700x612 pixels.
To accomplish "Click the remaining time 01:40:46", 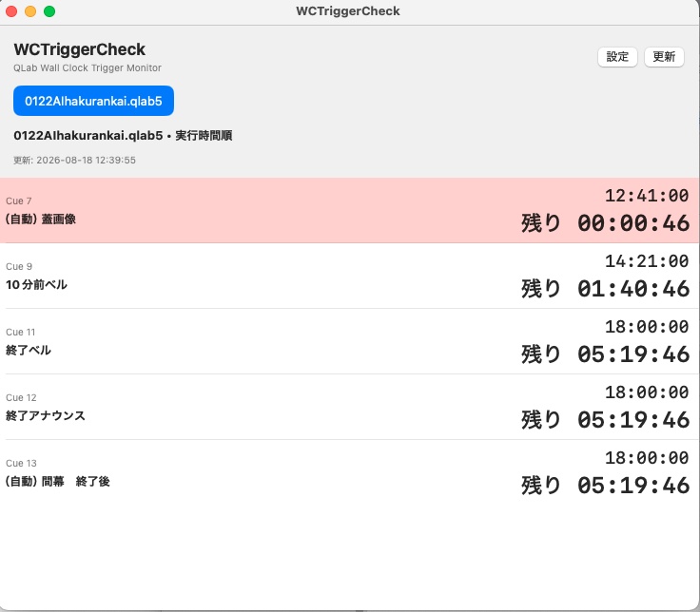I will tap(633, 289).
